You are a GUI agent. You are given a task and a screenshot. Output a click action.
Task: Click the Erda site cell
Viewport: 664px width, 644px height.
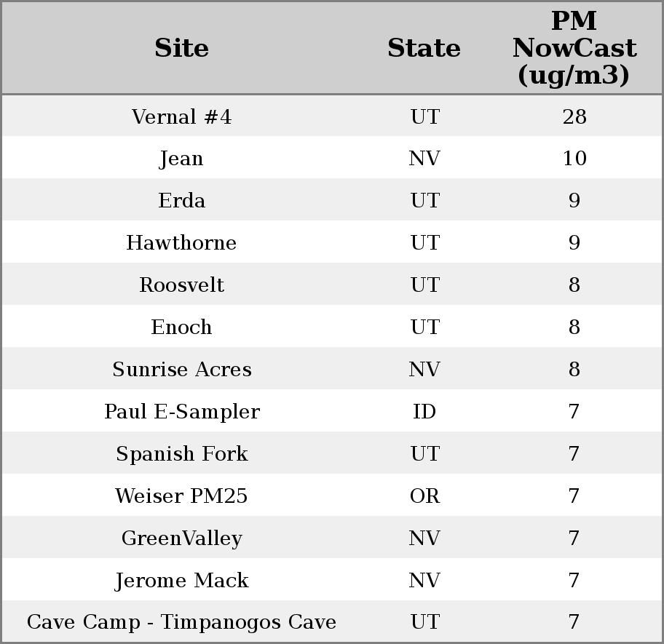tap(181, 201)
